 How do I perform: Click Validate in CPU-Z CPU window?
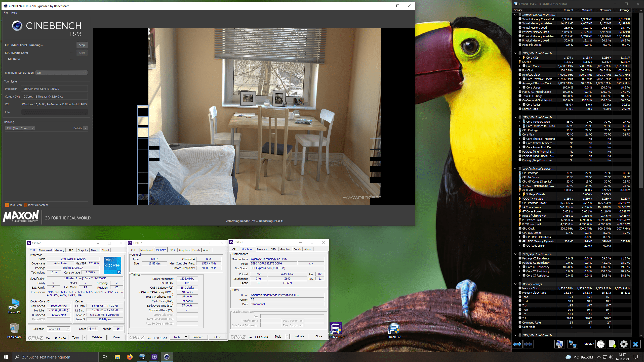click(97, 337)
